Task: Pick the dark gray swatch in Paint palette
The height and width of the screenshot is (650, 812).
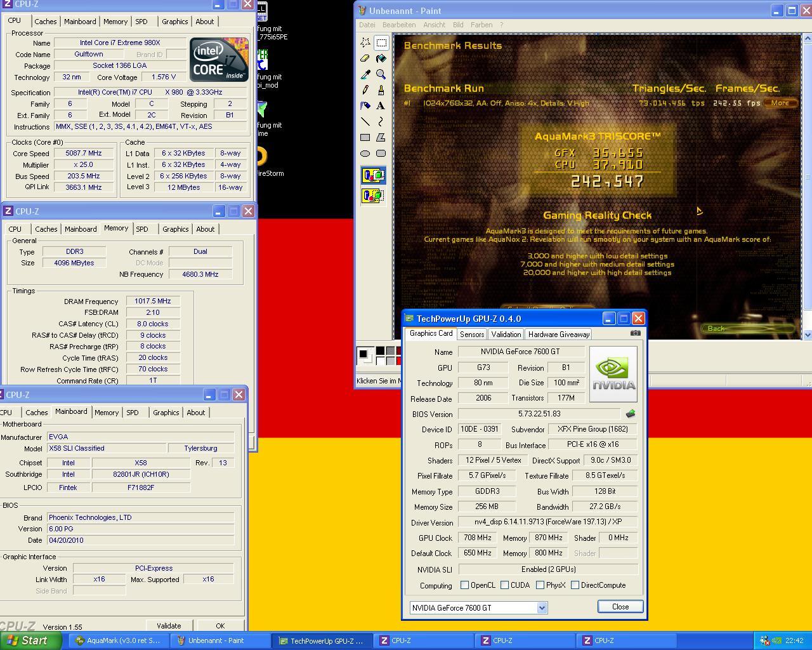Action: click(x=390, y=350)
